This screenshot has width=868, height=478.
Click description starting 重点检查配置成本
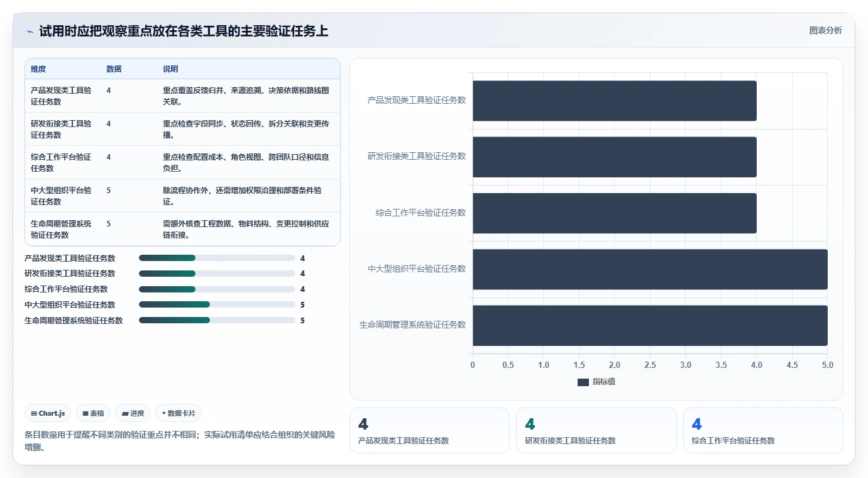[x=246, y=162]
